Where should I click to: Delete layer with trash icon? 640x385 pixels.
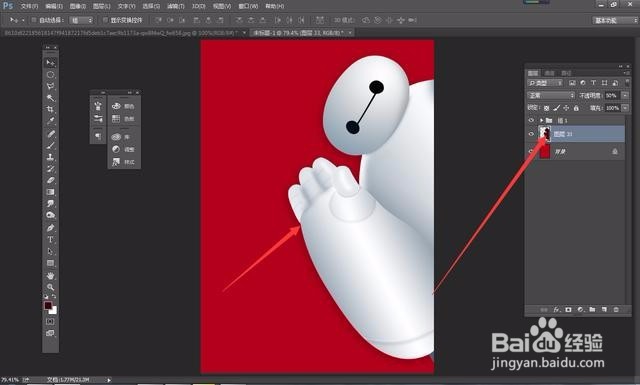point(616,310)
